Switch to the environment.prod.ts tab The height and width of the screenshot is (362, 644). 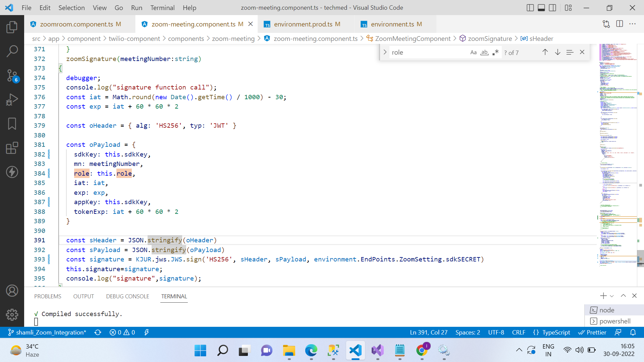pyautogui.click(x=303, y=24)
